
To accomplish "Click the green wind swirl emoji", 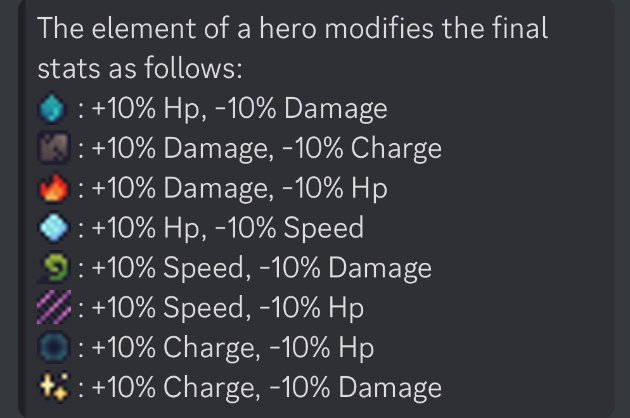I will pos(54,267).
